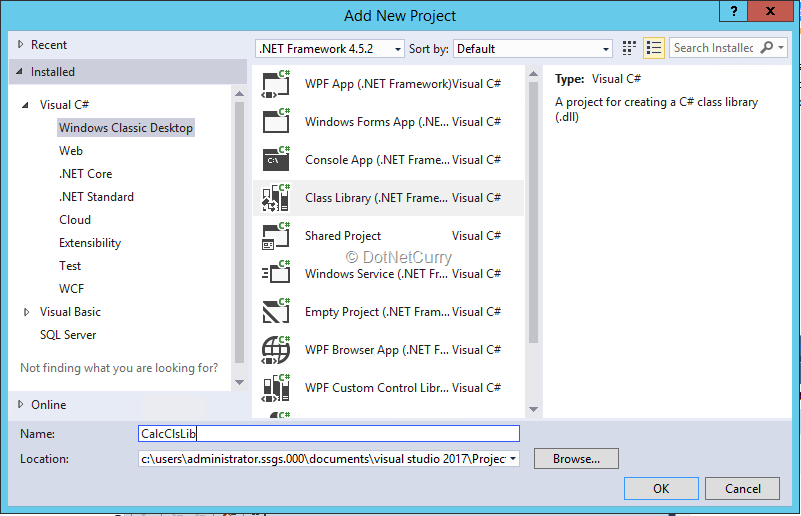Open the Help question mark button

[x=734, y=11]
